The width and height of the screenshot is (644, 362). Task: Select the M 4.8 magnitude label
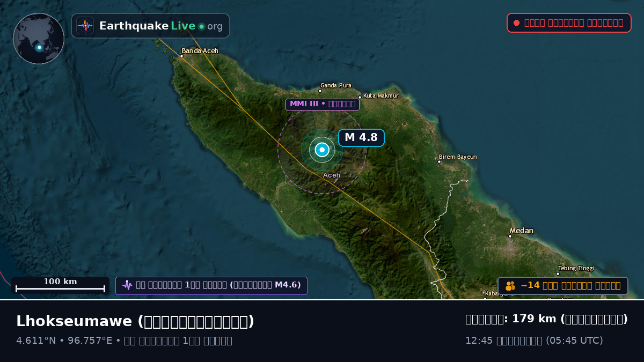pos(361,138)
